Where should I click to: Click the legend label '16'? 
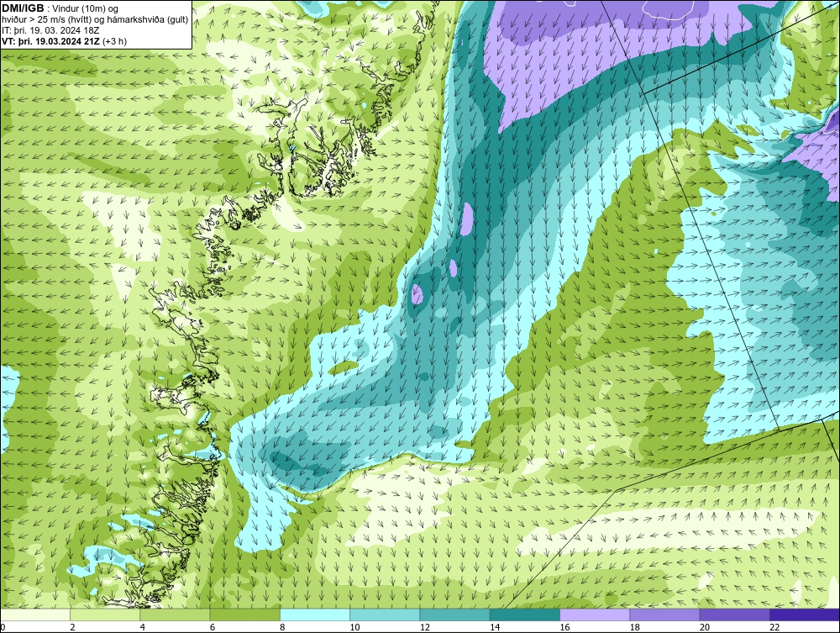click(x=564, y=628)
